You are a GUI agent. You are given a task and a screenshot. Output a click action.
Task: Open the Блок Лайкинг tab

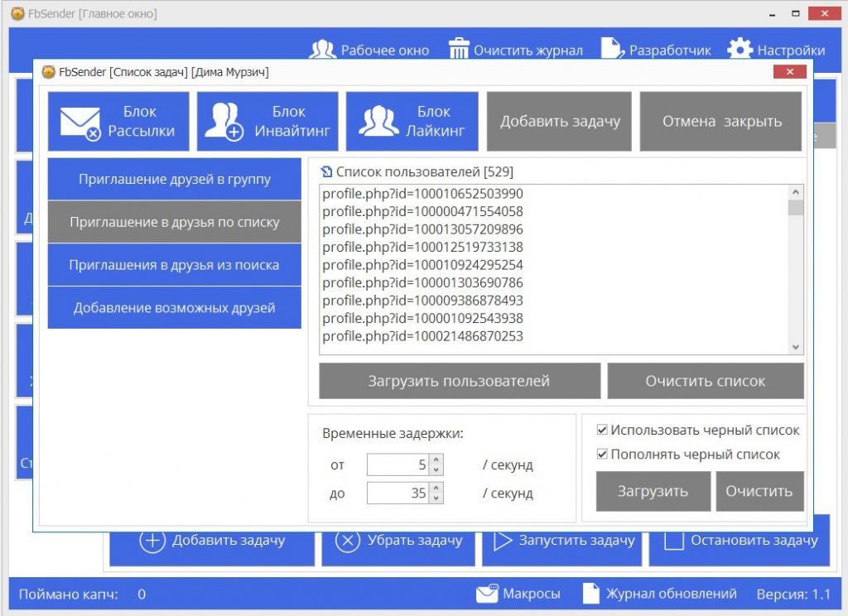point(412,121)
